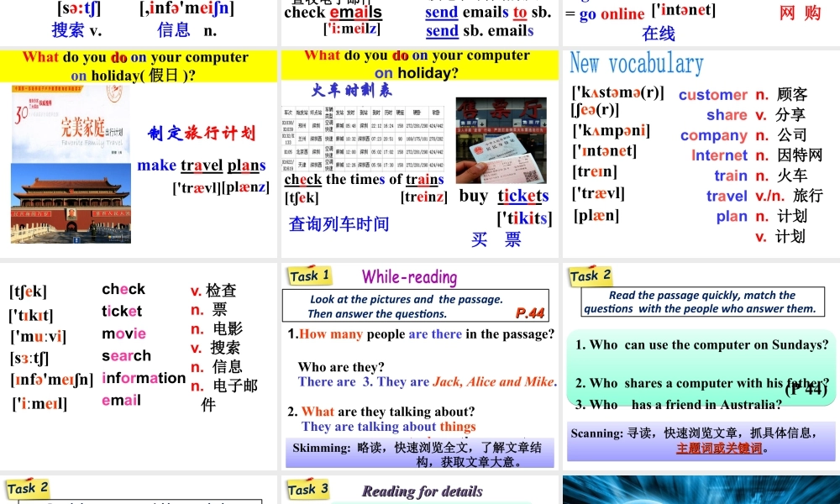Click the Skimming explanation bar
Screen dimensions: 840x504
(417, 449)
